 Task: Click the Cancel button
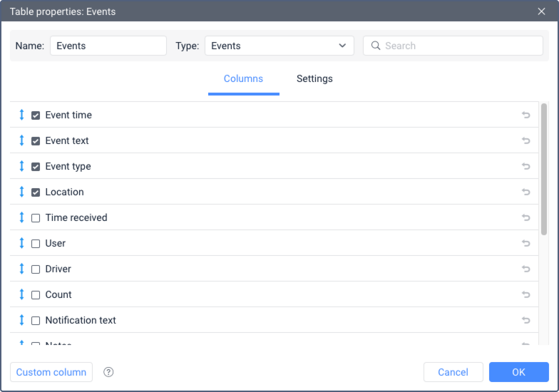(x=453, y=372)
